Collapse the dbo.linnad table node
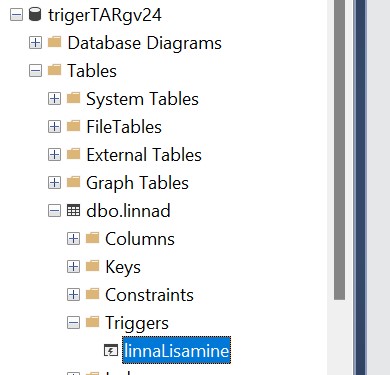Image resolution: width=390 pixels, height=375 pixels. [54, 211]
